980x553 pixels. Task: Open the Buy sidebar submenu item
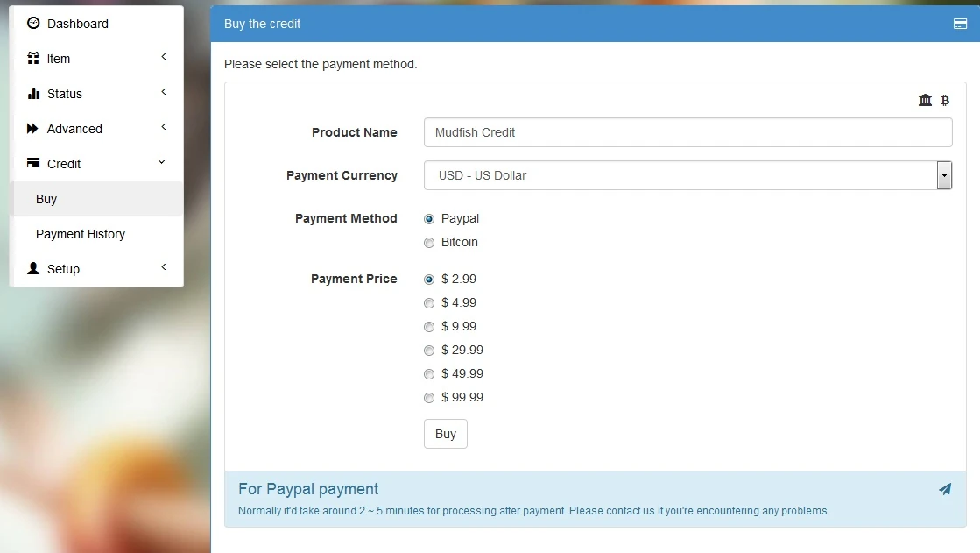(46, 199)
